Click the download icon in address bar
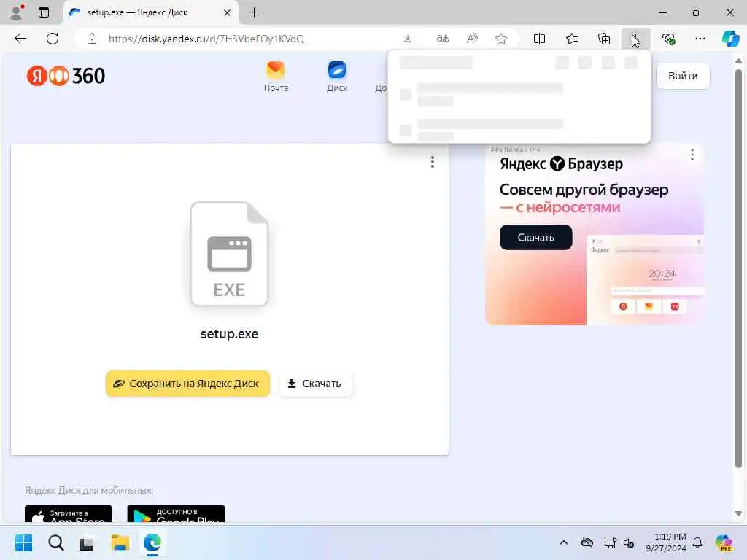Screen dimensions: 747x560 pos(407,39)
